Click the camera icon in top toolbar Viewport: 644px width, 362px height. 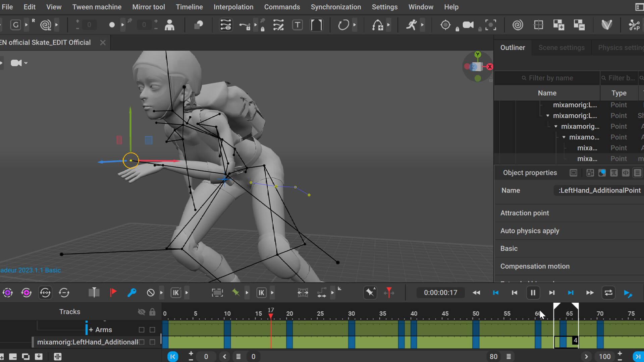(x=468, y=25)
